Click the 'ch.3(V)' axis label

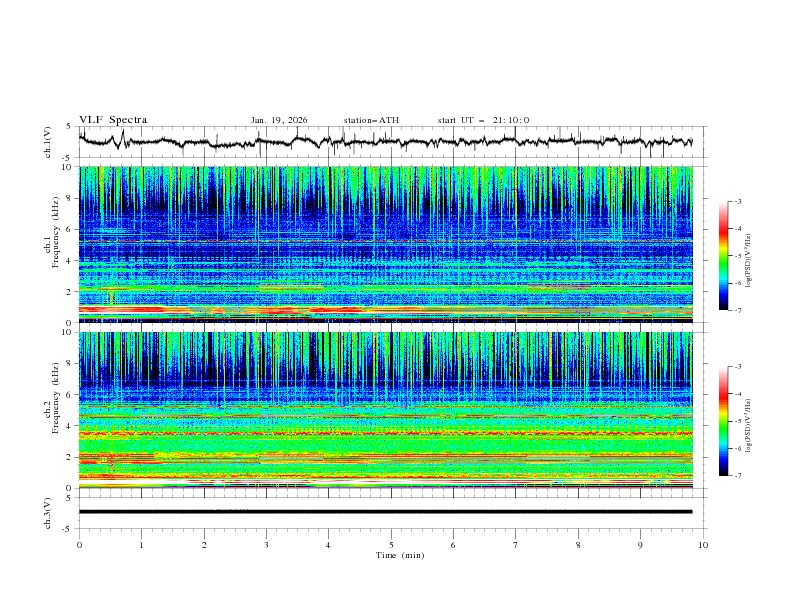coord(48,513)
